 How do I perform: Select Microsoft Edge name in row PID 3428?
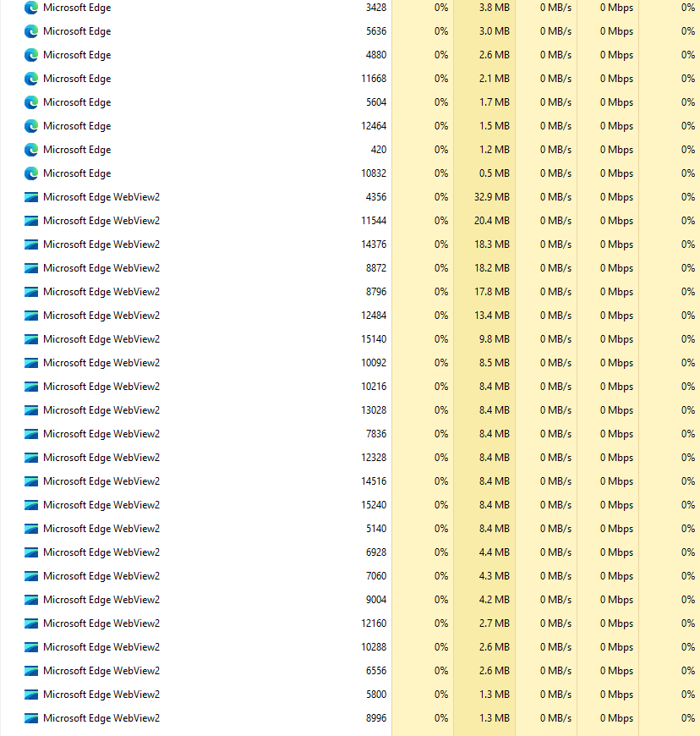coord(77,8)
